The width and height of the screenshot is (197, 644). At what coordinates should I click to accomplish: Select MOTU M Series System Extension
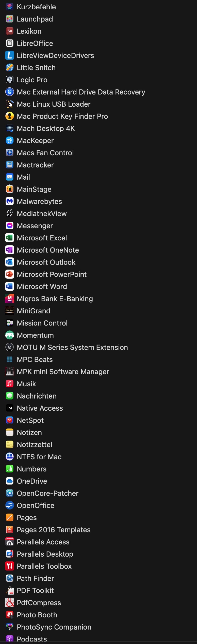[72, 347]
